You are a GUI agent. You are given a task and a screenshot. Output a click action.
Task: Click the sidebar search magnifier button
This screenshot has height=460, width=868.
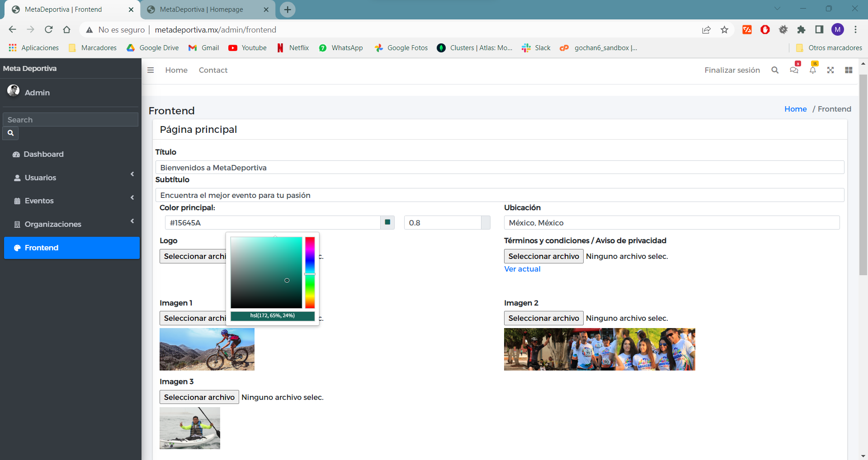[x=10, y=133]
